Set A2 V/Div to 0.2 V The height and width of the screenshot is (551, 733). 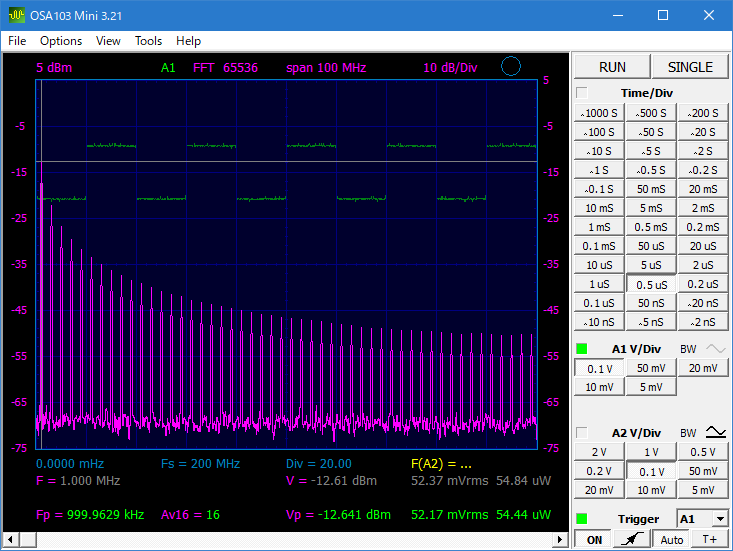click(599, 471)
